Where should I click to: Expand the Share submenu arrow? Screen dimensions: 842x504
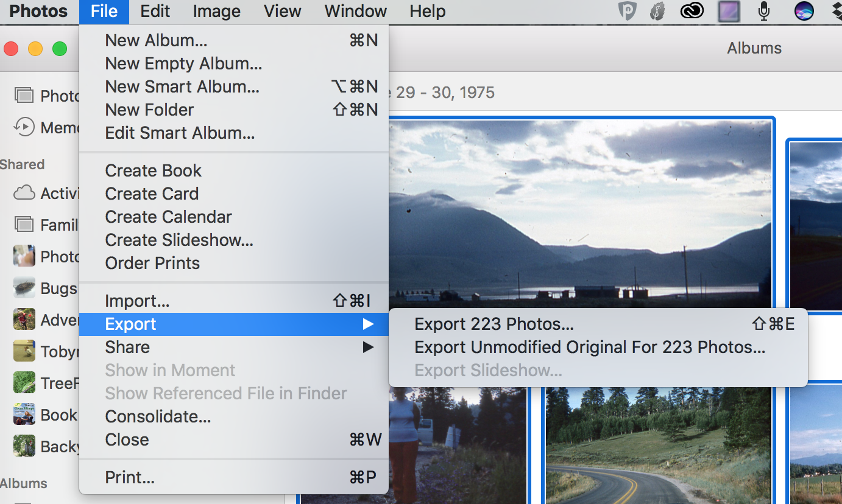click(368, 348)
